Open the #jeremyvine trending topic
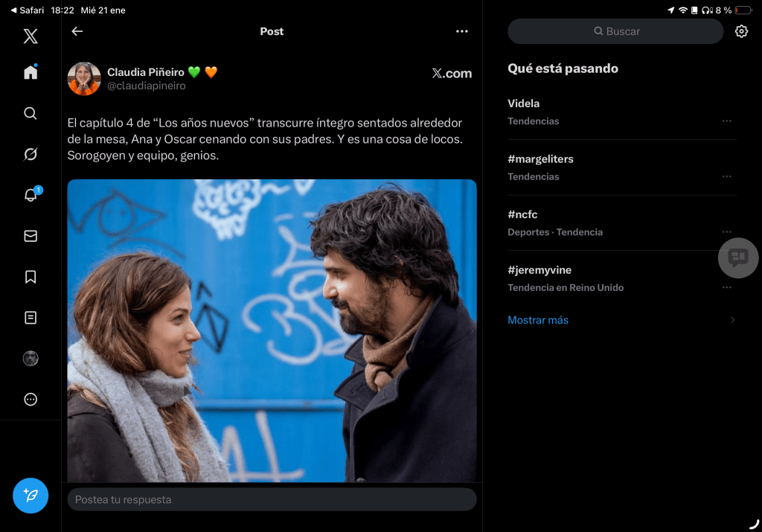The image size is (762, 532). [540, 270]
